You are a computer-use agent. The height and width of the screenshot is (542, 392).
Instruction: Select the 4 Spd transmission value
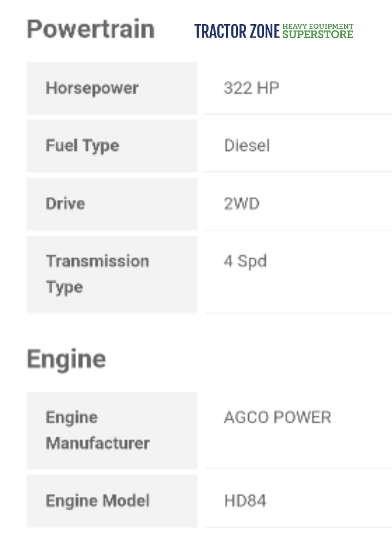[245, 261]
